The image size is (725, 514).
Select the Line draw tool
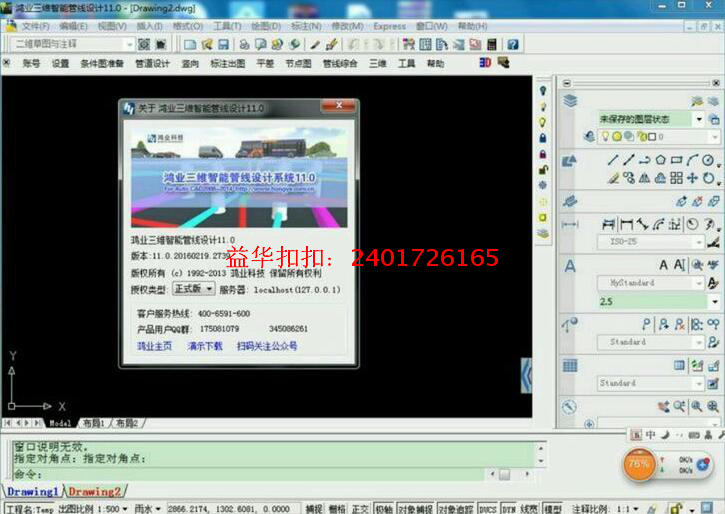tap(613, 160)
